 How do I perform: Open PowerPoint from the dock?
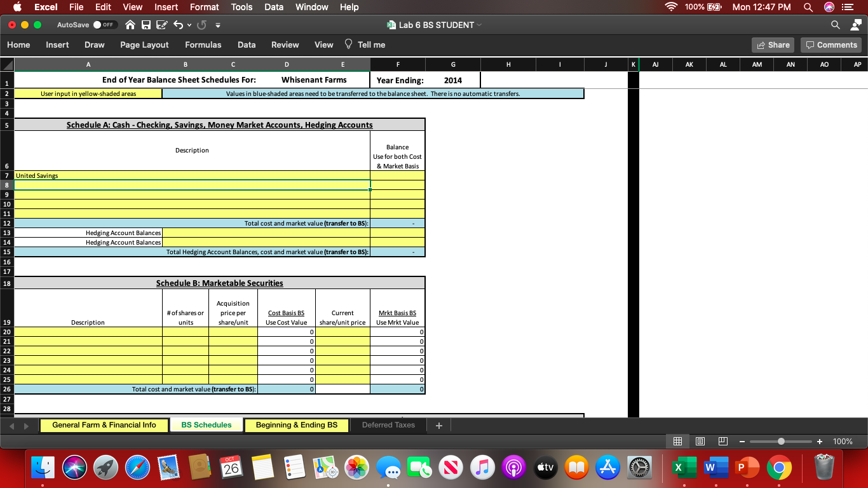tap(747, 468)
